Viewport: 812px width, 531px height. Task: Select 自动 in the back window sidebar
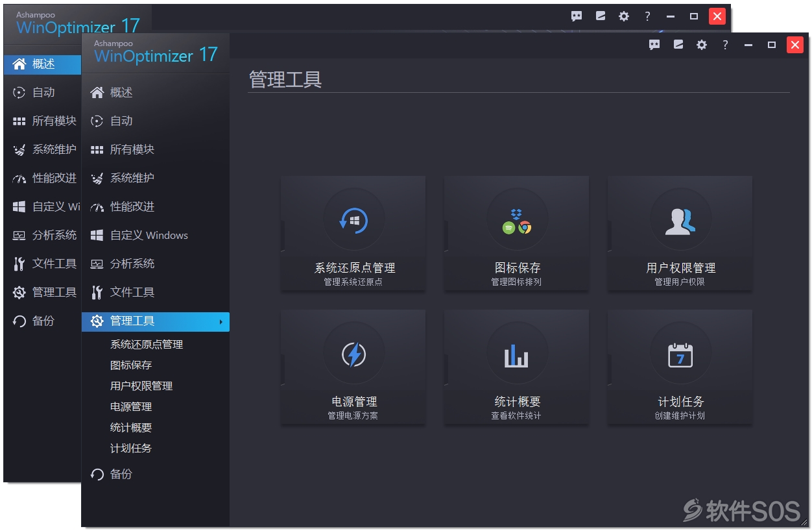[x=43, y=93]
